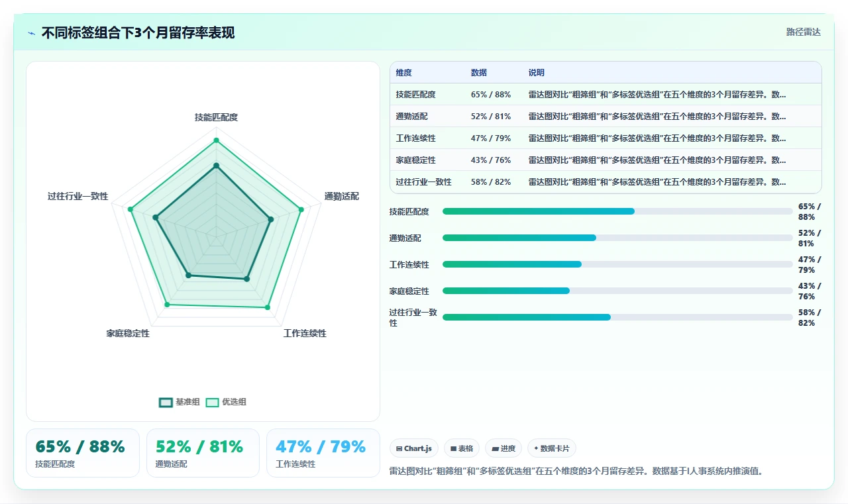Open the 52% / 81% 通勤适配 stat card
The width and height of the screenshot is (848, 504).
[203, 453]
